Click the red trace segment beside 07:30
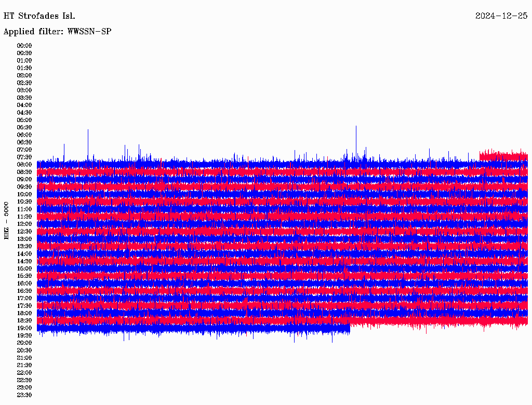This screenshot has height=405, width=532. tap(503, 156)
